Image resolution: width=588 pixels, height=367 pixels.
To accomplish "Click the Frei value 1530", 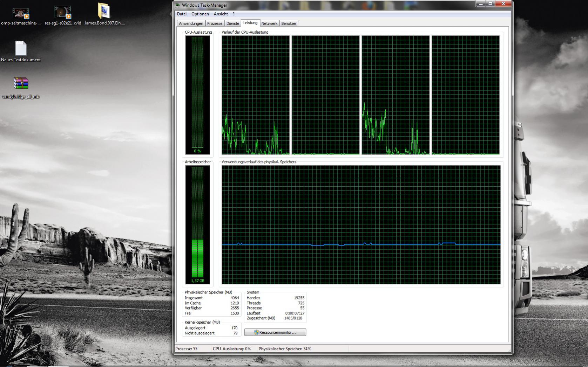I will coord(235,313).
